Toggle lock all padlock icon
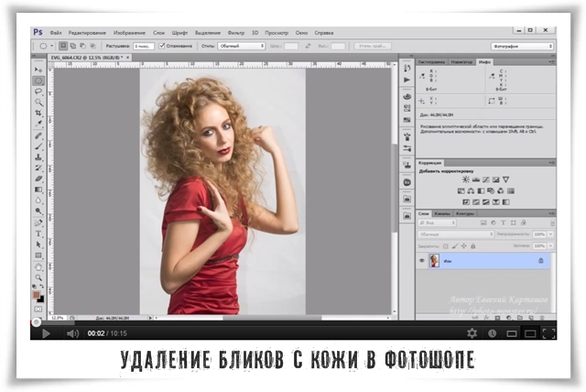The width and height of the screenshot is (586, 392). click(x=473, y=246)
